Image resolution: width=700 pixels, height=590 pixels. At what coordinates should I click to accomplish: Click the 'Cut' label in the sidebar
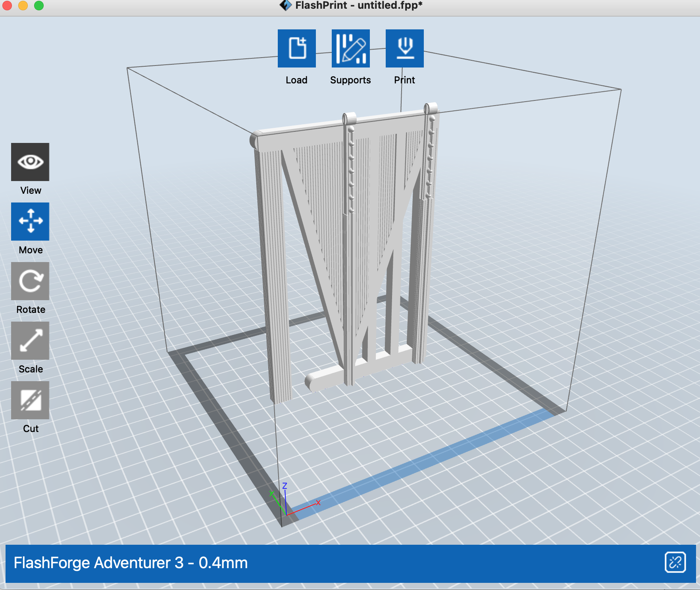(x=31, y=429)
